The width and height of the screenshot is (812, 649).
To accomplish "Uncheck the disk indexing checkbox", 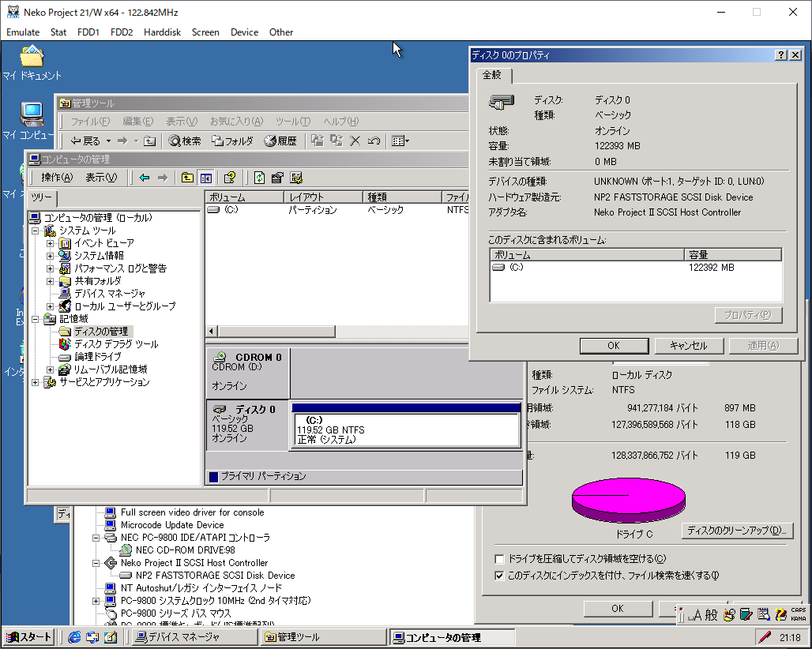I will 498,576.
